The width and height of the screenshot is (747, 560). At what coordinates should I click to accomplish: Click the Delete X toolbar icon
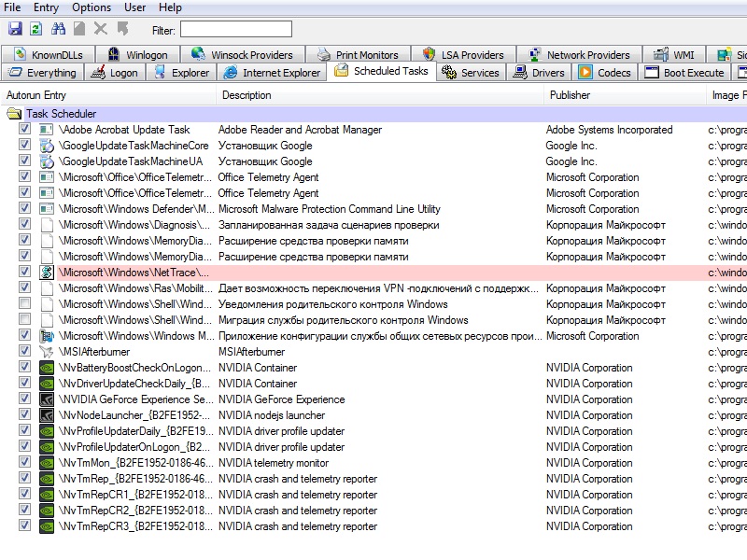coord(101,29)
